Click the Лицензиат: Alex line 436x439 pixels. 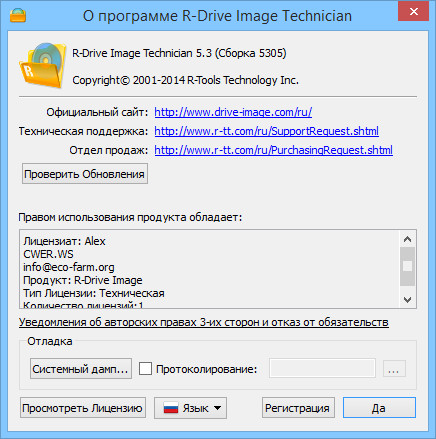pos(64,241)
